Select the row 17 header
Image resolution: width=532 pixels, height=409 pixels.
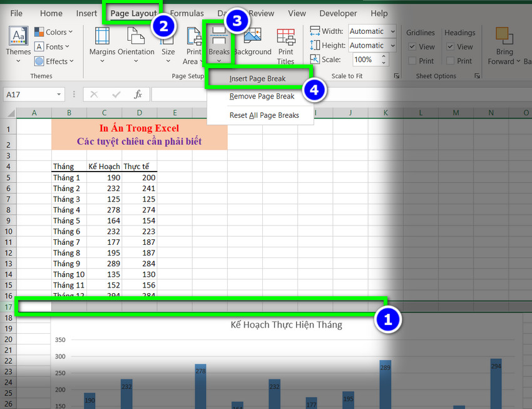[8, 307]
